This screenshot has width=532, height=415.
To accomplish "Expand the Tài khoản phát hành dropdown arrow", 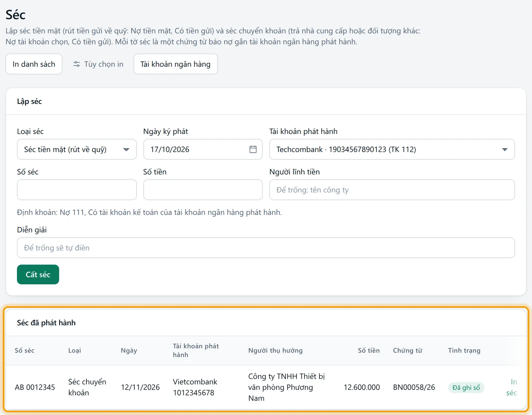I will click(504, 150).
